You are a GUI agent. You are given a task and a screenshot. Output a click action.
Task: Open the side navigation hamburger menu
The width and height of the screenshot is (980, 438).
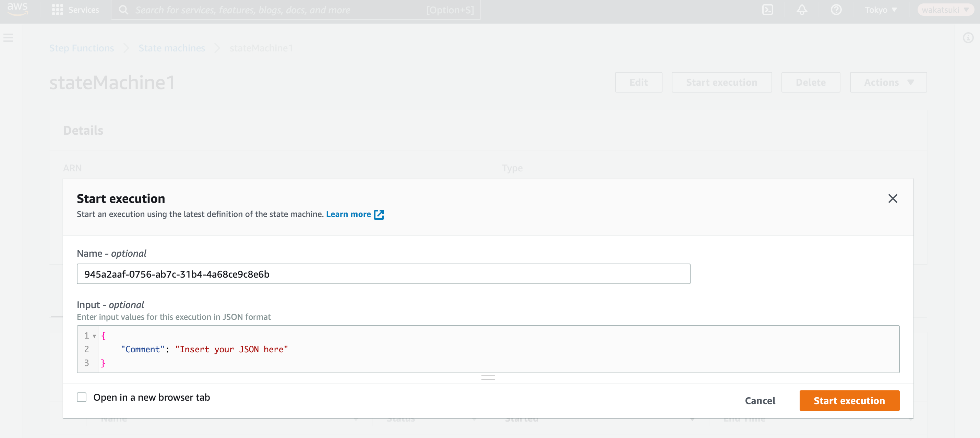click(x=8, y=38)
